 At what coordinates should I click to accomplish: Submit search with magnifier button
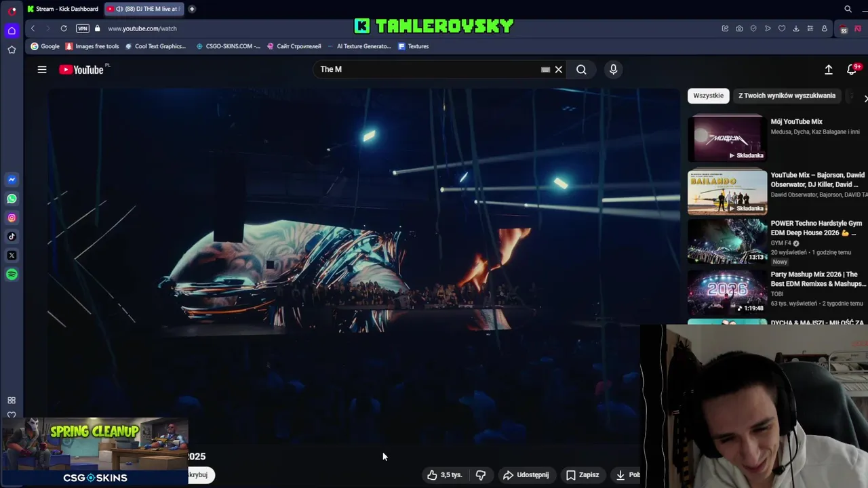click(x=581, y=69)
